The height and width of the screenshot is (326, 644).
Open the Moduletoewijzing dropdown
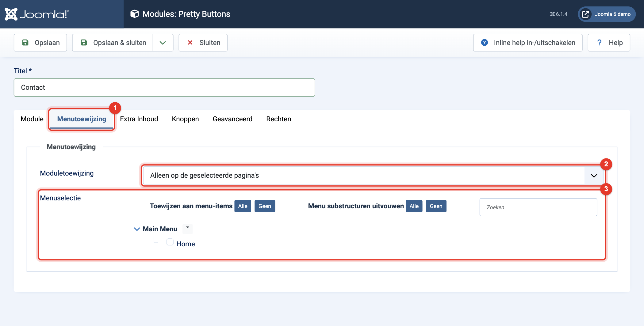point(374,176)
